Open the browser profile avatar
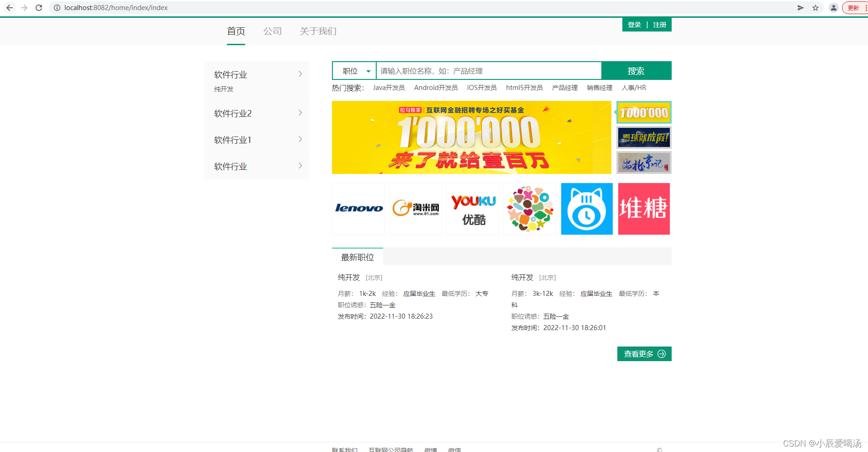 click(834, 8)
